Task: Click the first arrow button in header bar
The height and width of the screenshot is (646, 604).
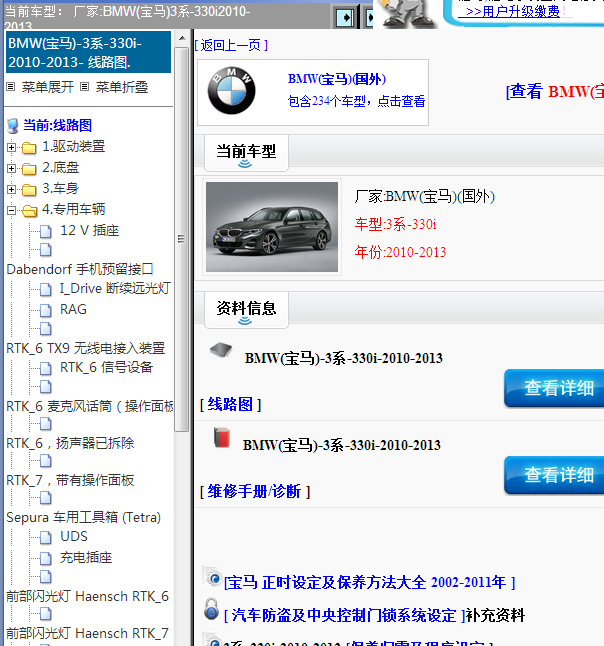Action: pos(345,18)
